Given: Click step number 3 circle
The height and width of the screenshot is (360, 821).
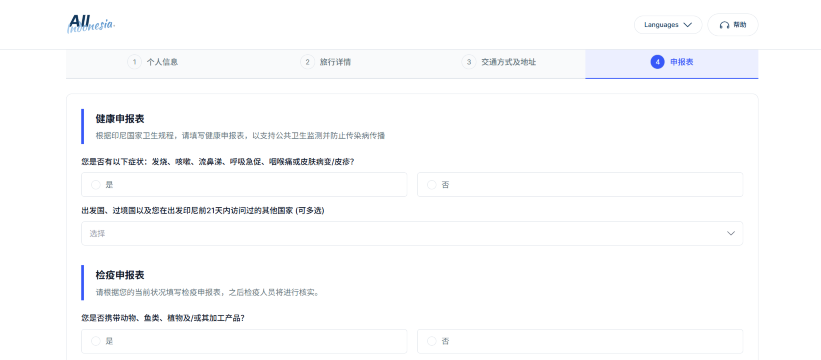Looking at the screenshot, I should pos(469,62).
